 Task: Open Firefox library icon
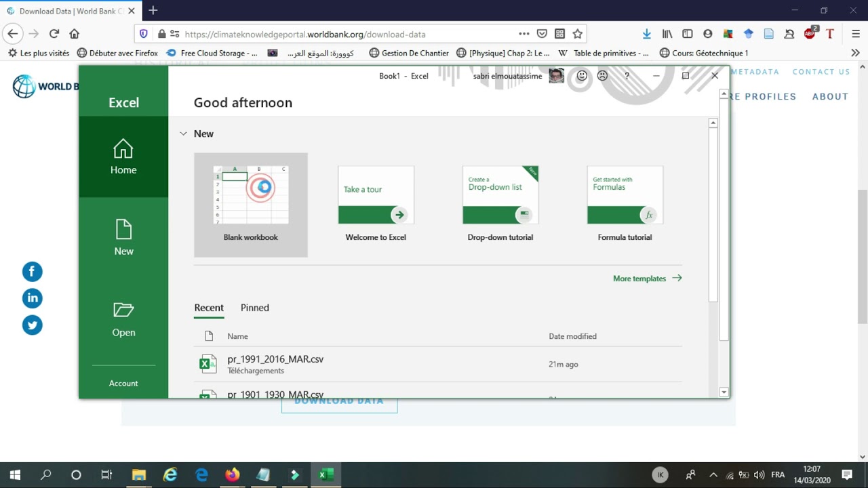click(667, 34)
